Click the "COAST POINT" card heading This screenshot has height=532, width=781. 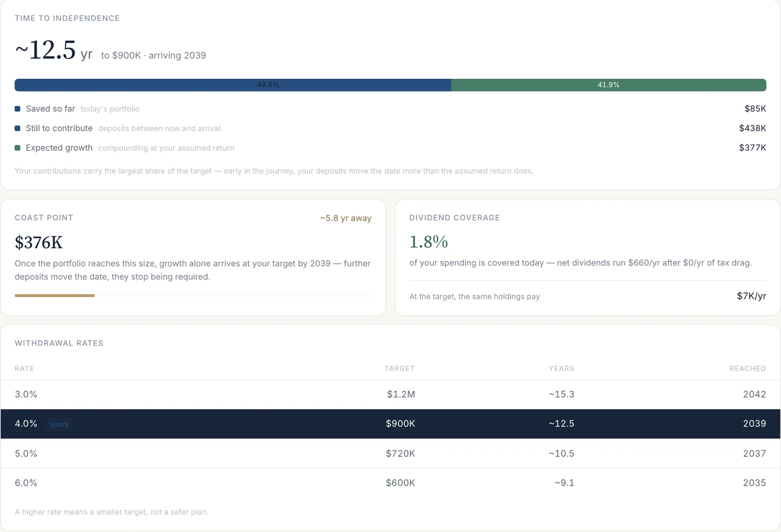click(44, 218)
